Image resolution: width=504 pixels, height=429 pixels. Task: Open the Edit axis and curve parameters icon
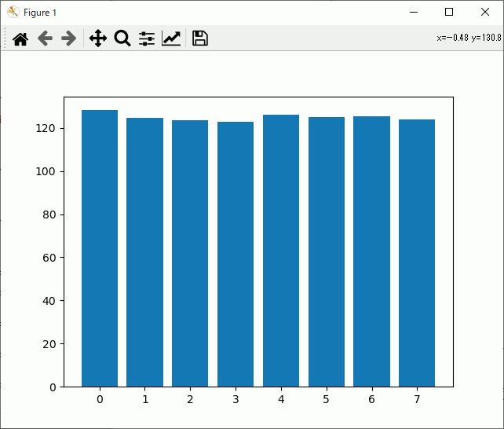click(171, 38)
